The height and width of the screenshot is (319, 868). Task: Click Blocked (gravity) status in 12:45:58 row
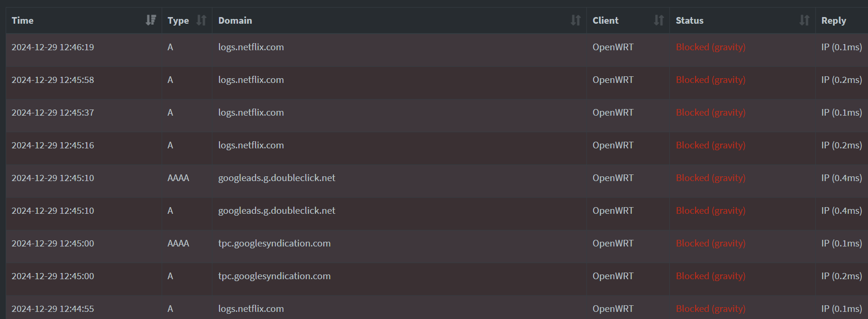[x=711, y=80]
